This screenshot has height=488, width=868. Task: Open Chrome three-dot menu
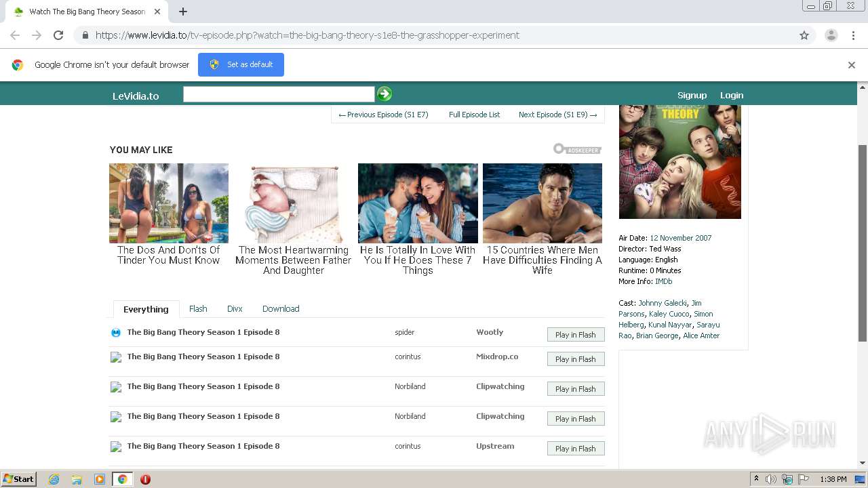click(853, 35)
